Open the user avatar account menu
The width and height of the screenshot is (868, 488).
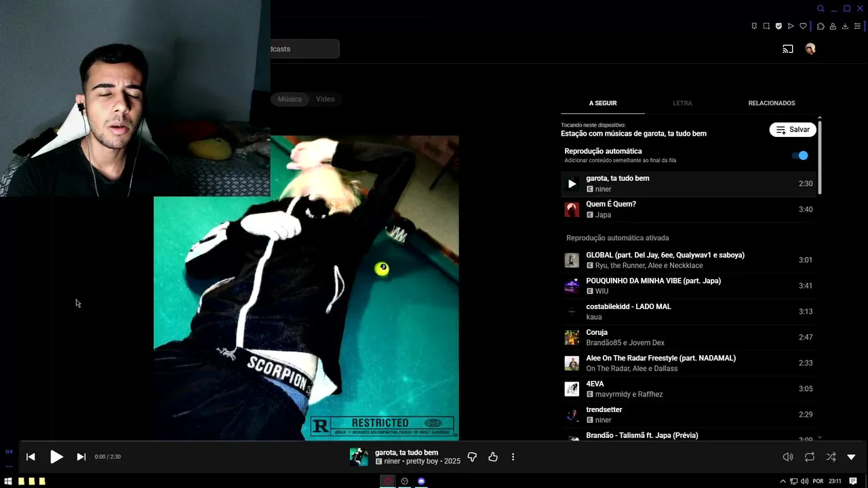click(x=810, y=49)
